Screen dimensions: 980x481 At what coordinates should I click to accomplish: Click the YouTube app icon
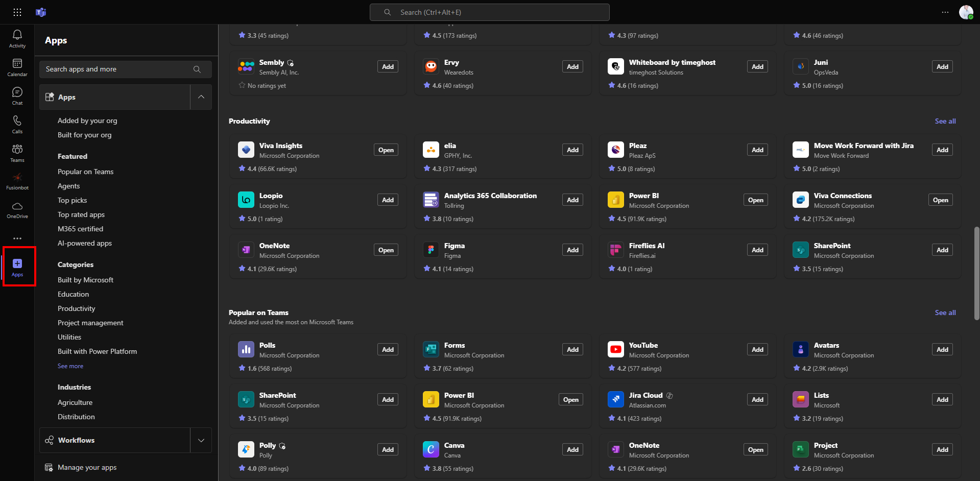[616, 349]
